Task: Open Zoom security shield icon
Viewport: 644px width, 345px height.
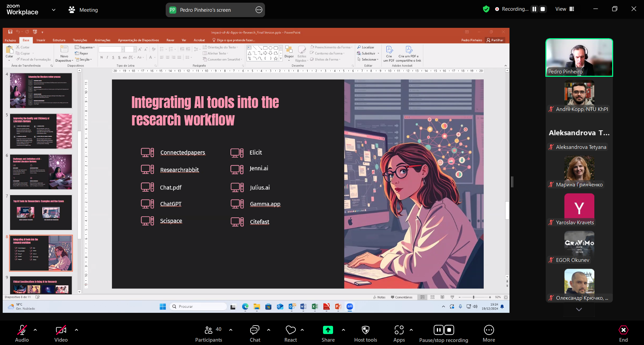Action: click(x=486, y=9)
